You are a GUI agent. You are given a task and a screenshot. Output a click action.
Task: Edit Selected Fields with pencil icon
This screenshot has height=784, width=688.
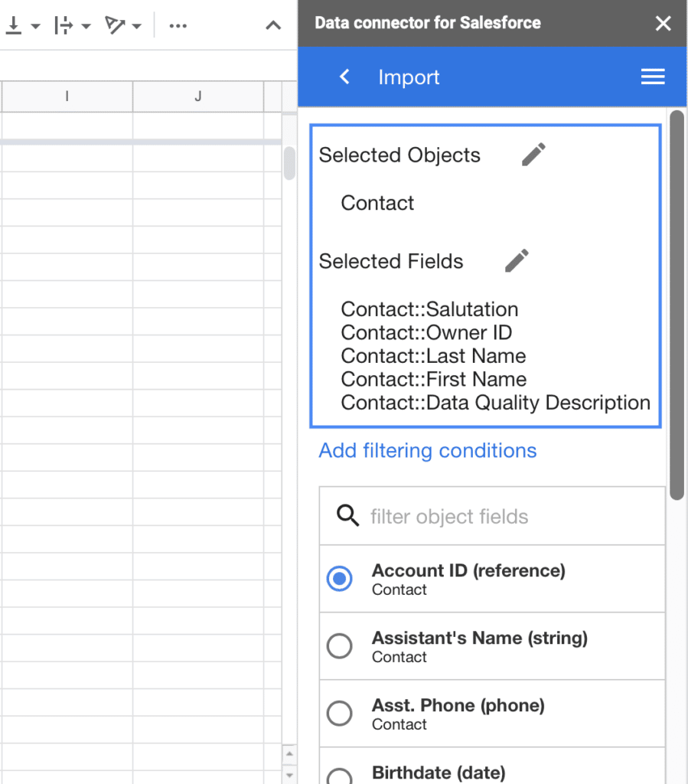[517, 260]
